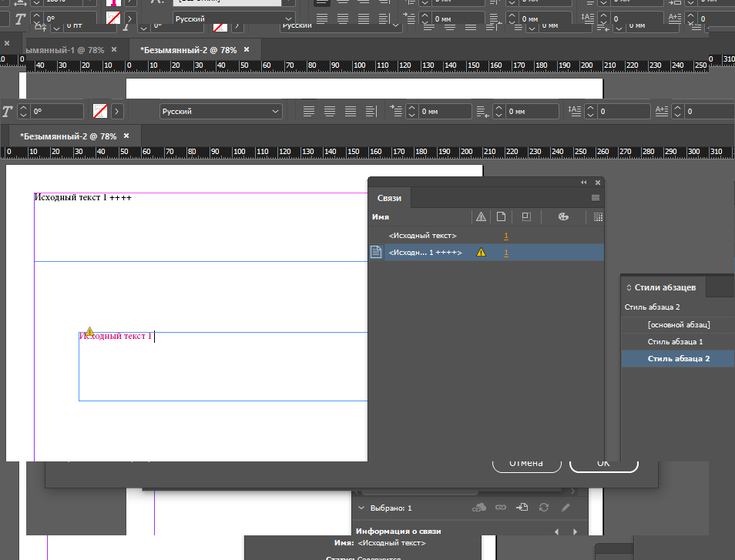Click the center-align paragraph button
Image resolution: width=735 pixels, height=560 pixels.
(330, 112)
